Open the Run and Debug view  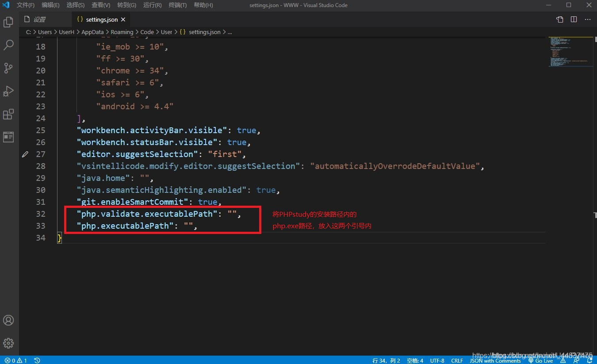click(8, 91)
